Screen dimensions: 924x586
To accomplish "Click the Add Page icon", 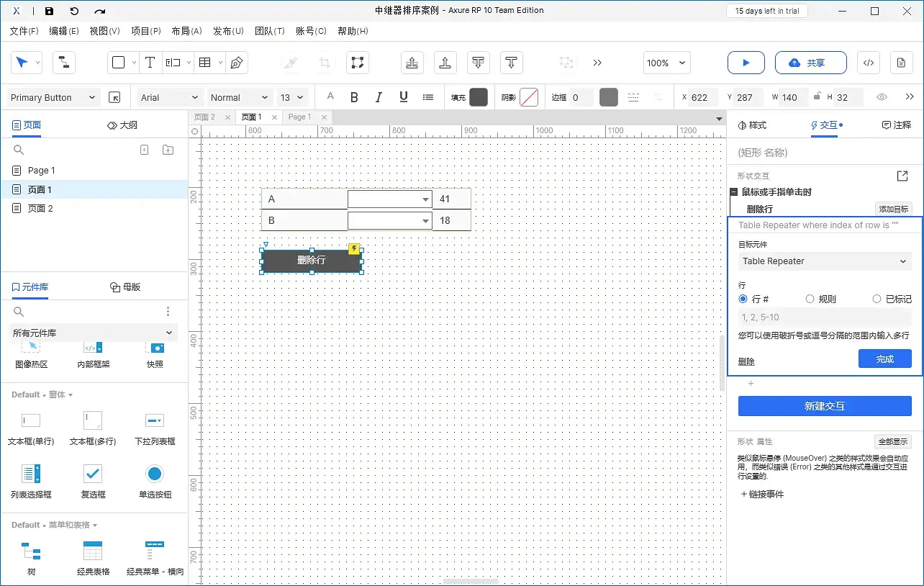I will tap(144, 150).
